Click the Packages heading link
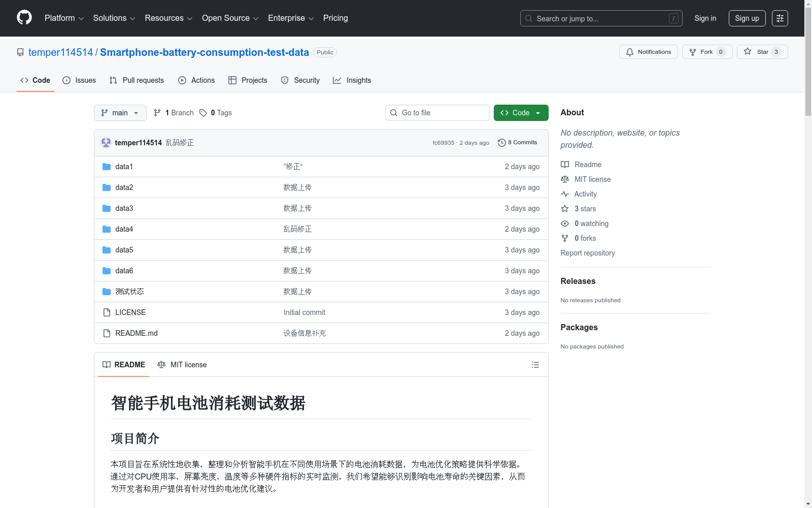 (x=579, y=327)
